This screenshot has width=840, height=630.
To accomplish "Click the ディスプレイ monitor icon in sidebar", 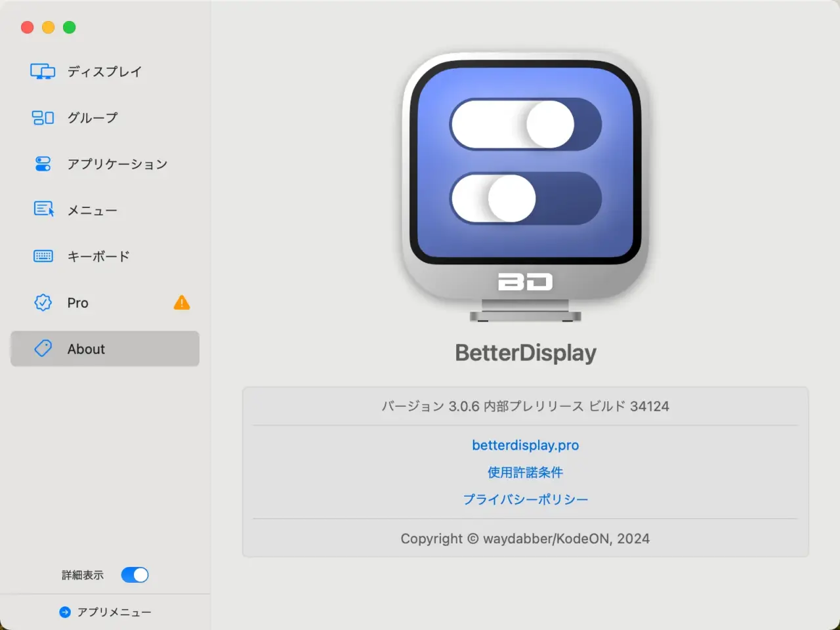I will point(43,72).
